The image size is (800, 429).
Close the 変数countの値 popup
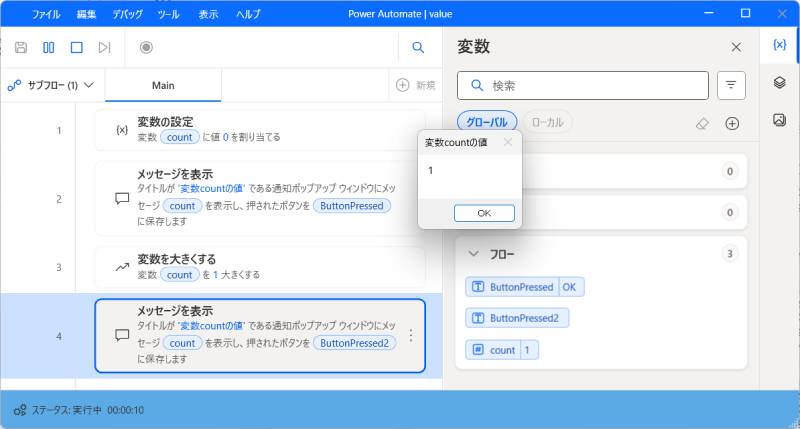[508, 142]
